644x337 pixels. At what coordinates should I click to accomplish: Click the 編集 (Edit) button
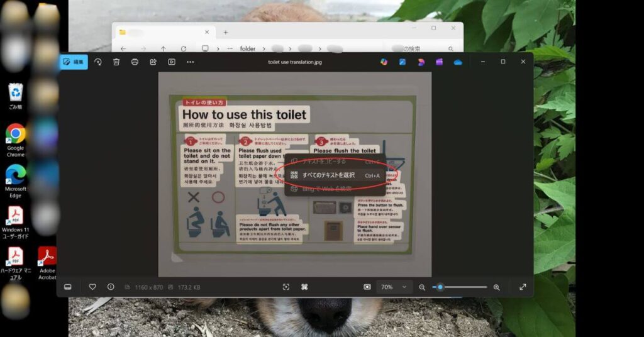pos(74,62)
